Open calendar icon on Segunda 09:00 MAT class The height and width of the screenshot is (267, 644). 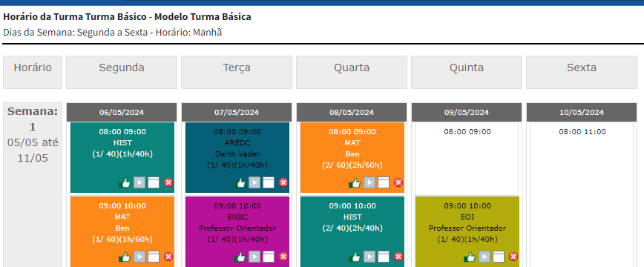154,257
